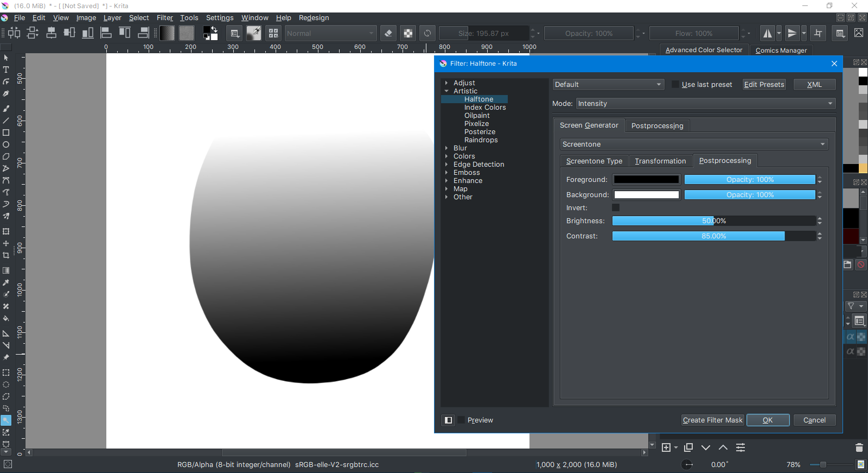Image resolution: width=868 pixels, height=473 pixels.
Task: Check the Invert option
Action: pyautogui.click(x=616, y=208)
